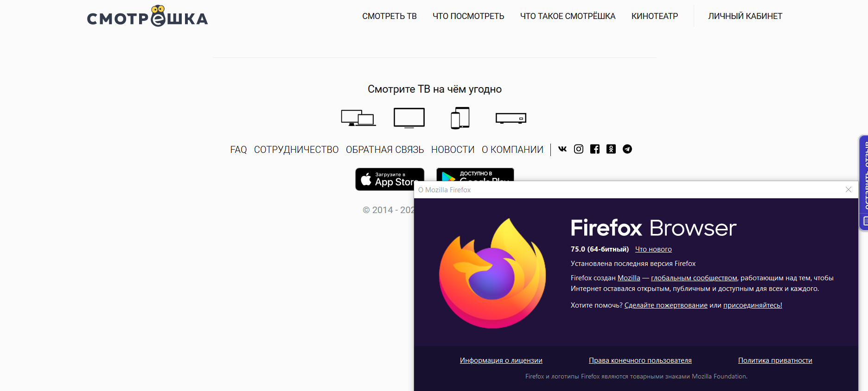Select the set-top box device icon
868x391 pixels.
pyautogui.click(x=511, y=118)
